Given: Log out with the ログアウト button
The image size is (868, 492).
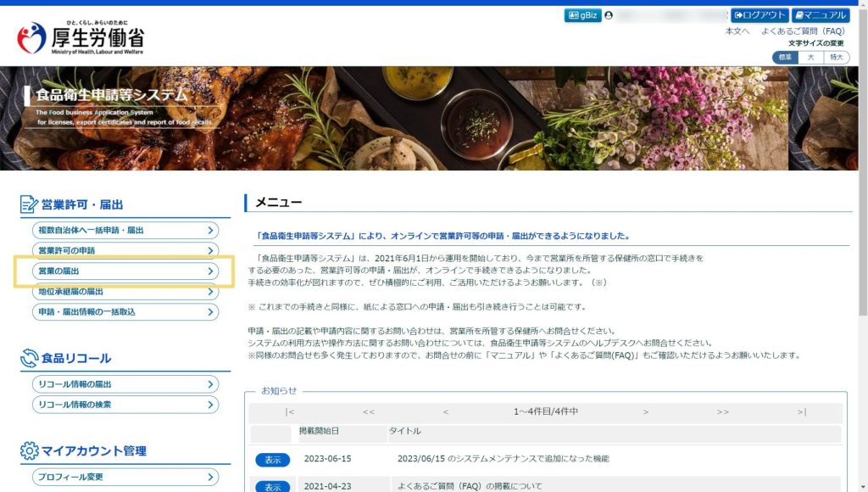Looking at the screenshot, I should click(759, 15).
